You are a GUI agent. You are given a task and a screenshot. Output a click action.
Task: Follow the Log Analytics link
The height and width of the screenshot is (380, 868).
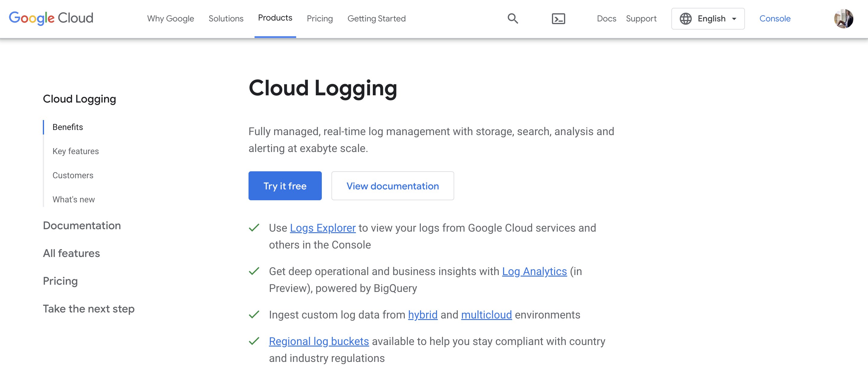[534, 271]
